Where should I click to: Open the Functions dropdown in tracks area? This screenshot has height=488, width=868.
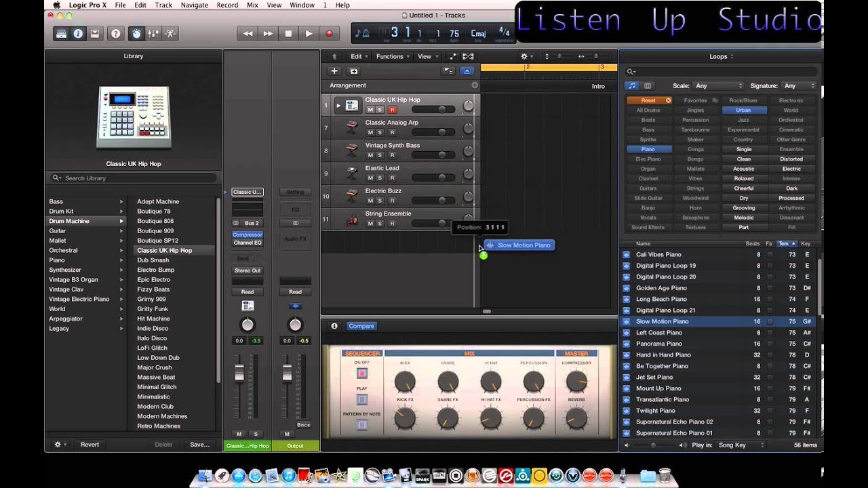click(393, 56)
